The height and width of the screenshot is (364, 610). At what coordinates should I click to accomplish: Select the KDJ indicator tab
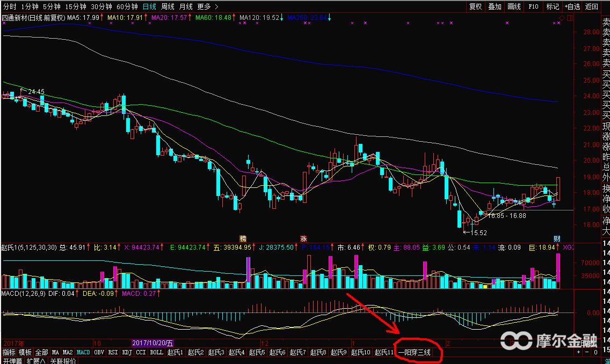(x=127, y=352)
